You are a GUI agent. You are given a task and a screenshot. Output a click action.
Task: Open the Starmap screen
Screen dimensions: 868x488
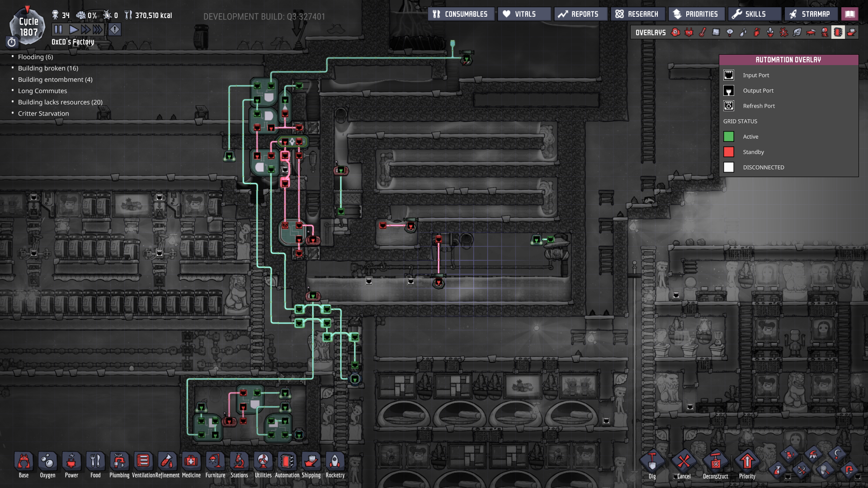coord(810,14)
